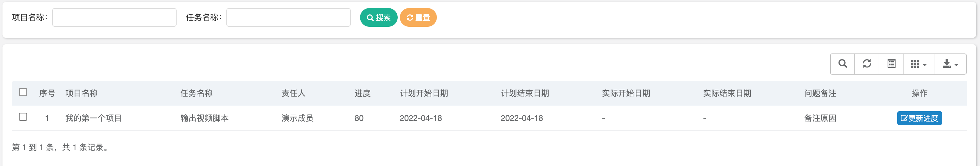This screenshot has height=166, width=980.
Task: Refresh the table with the refresh icon
Action: [x=867, y=64]
